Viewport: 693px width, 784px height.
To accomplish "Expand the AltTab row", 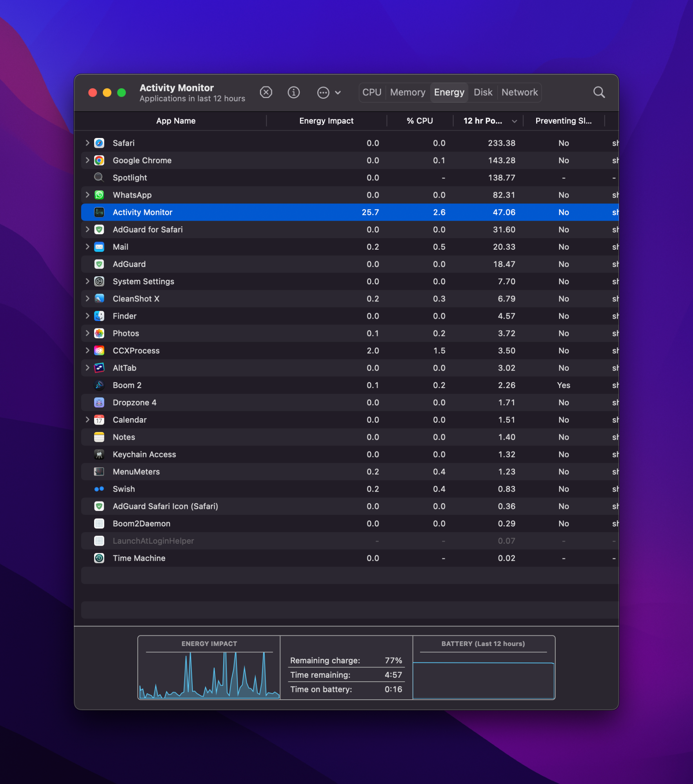I will [87, 368].
